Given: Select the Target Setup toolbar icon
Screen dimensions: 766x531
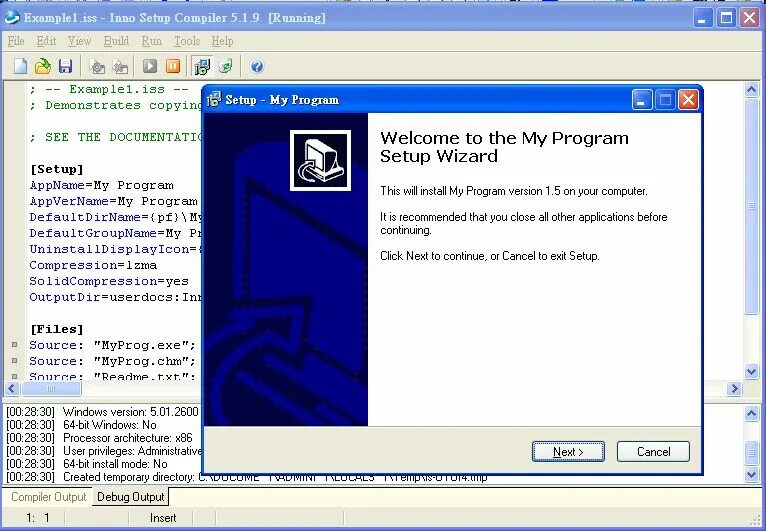Looking at the screenshot, I should [x=202, y=66].
